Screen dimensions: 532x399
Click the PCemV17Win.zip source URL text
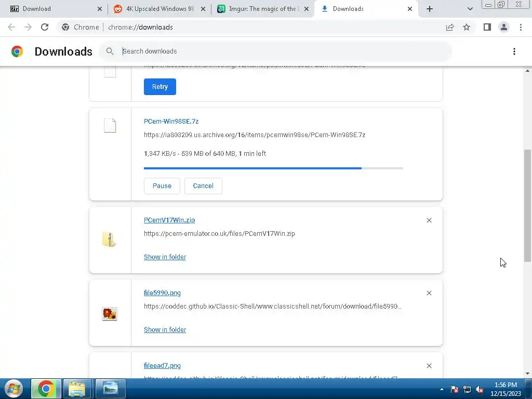coord(220,234)
